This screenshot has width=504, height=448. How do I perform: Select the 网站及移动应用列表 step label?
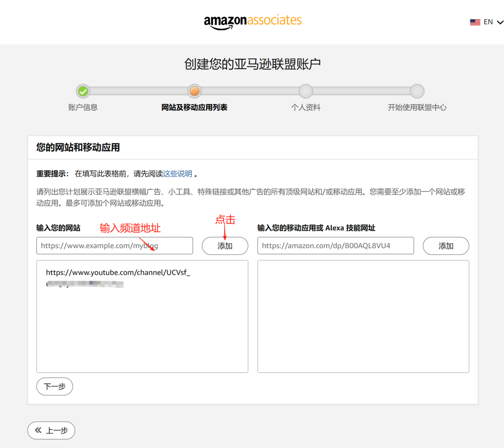click(x=195, y=107)
